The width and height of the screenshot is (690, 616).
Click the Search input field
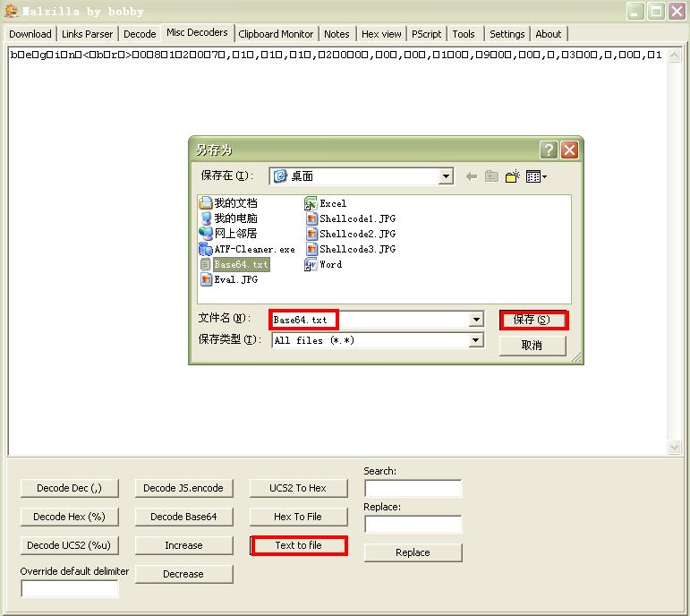(x=413, y=488)
